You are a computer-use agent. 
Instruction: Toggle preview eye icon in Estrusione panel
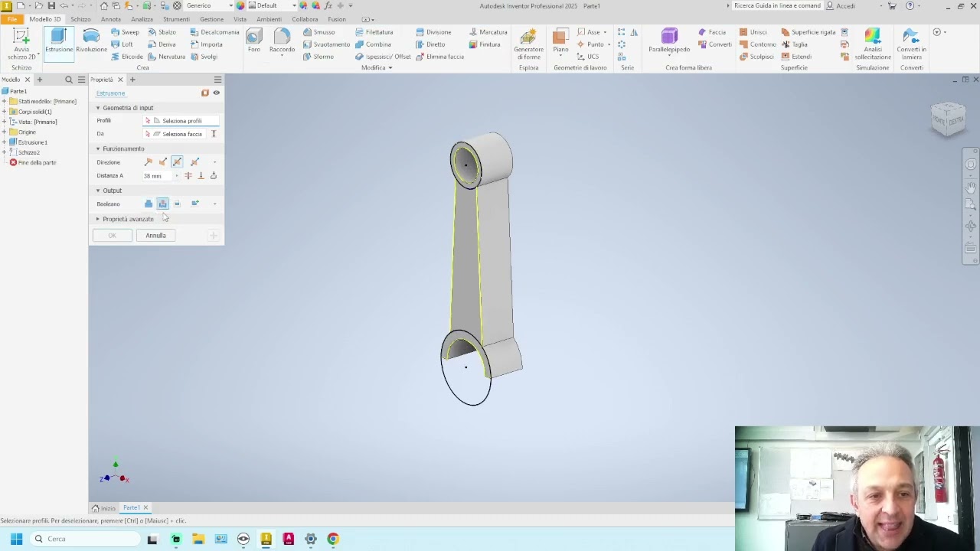point(216,93)
